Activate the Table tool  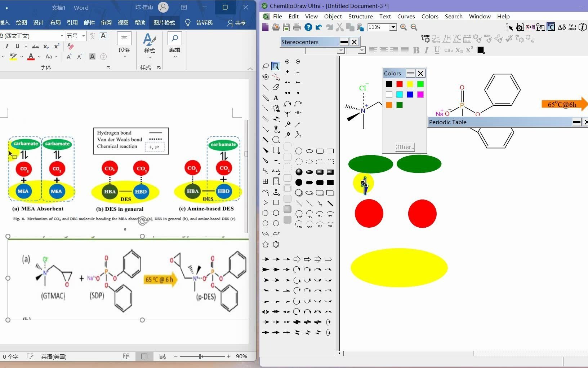[265, 181]
